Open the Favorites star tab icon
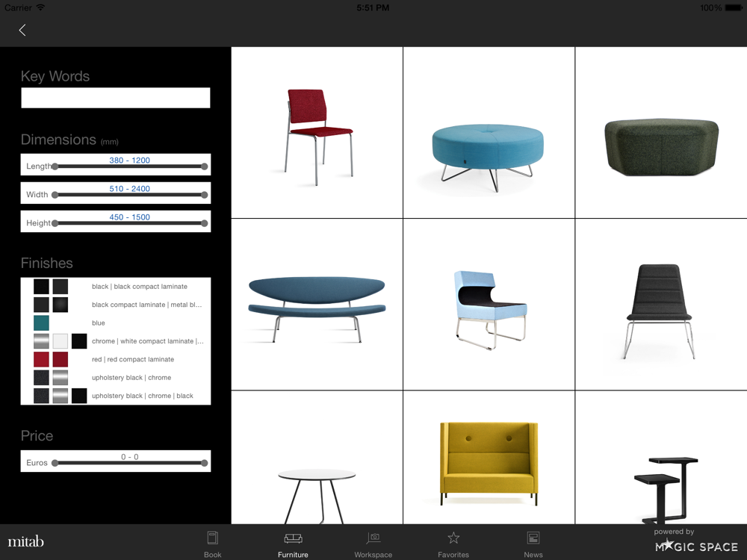 (x=453, y=538)
